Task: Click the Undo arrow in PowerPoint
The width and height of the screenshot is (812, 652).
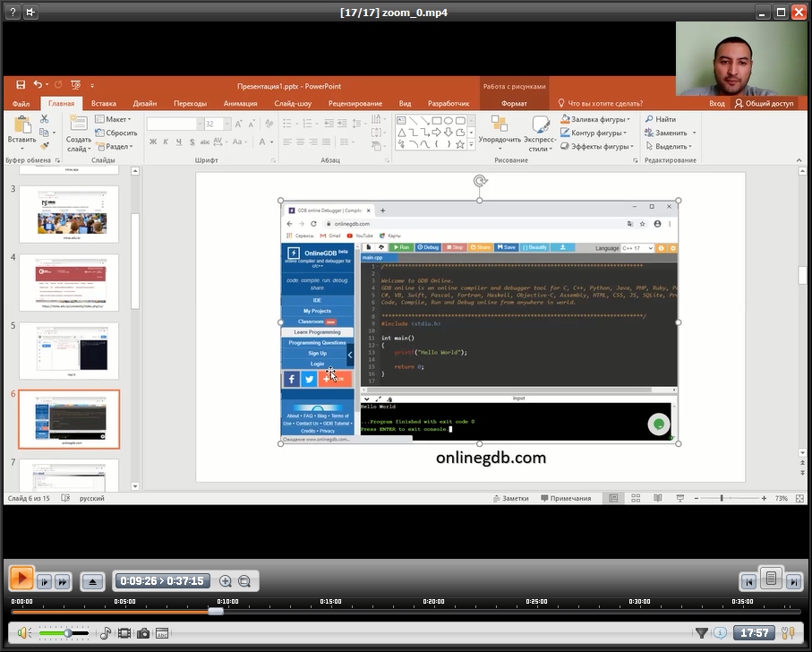Action: tap(38, 84)
